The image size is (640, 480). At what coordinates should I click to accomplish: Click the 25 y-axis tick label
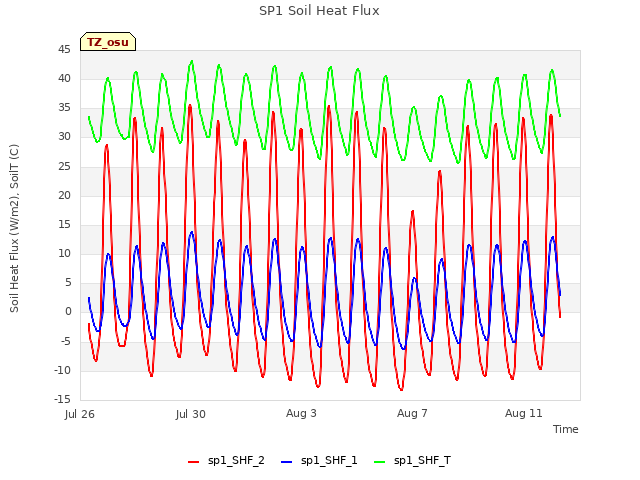(x=64, y=166)
